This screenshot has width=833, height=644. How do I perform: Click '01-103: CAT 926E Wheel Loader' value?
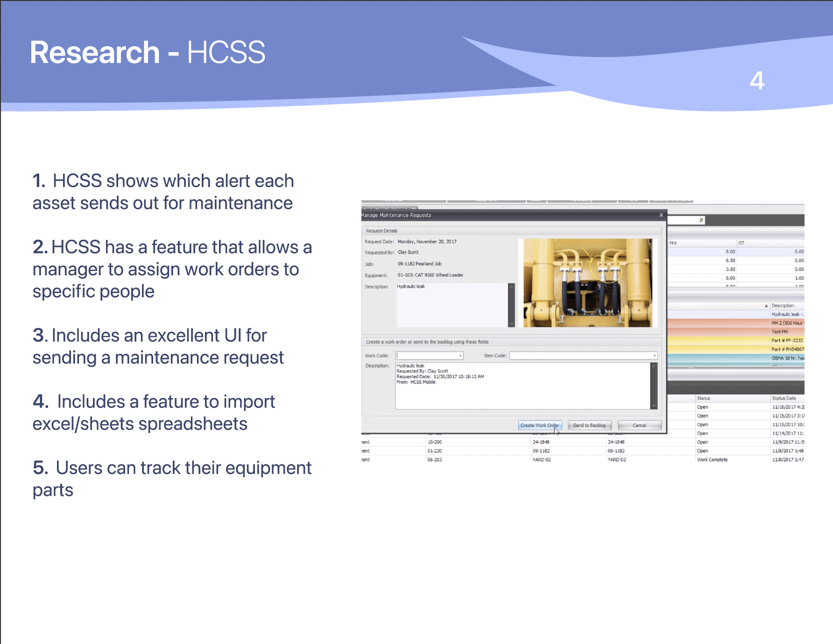pyautogui.click(x=431, y=275)
